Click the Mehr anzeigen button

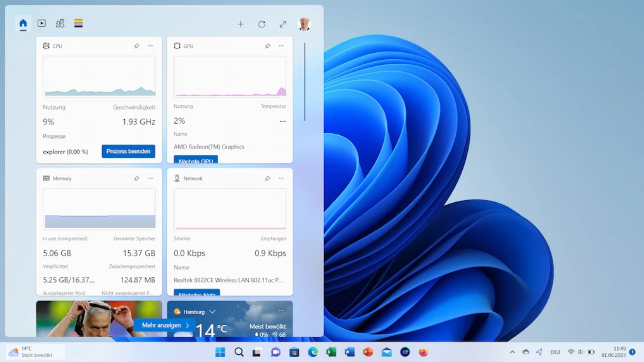[x=165, y=325]
